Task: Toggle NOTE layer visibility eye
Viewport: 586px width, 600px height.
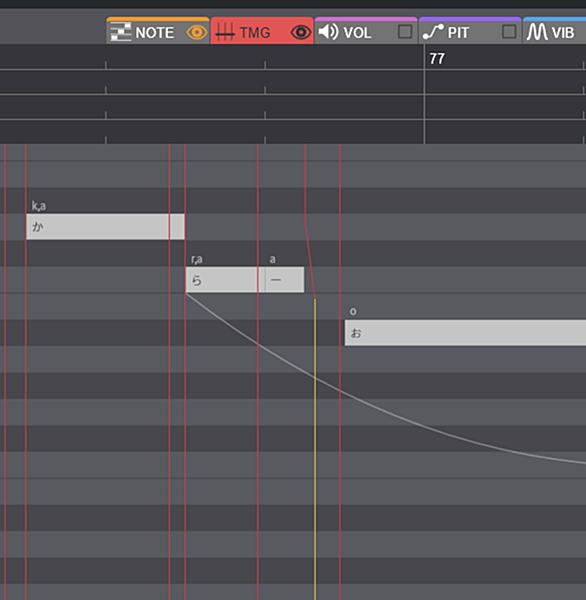Action: (x=196, y=33)
